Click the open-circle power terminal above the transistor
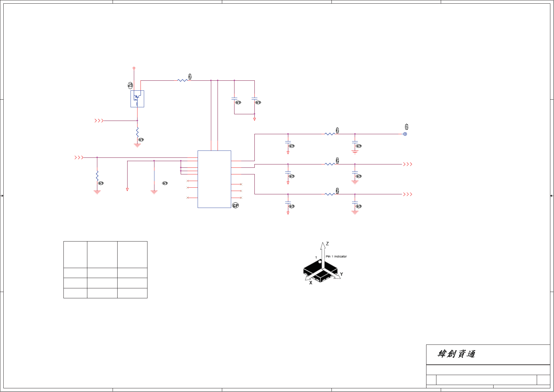The image size is (554, 392). (x=134, y=68)
